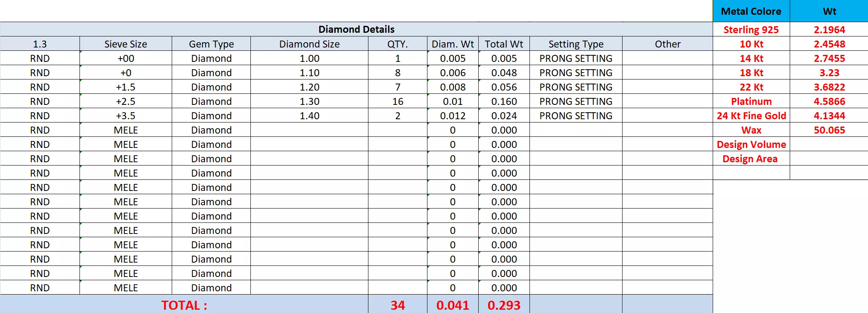Click Diam. Wt cell 0.008
The width and height of the screenshot is (868, 313).
pos(453,87)
